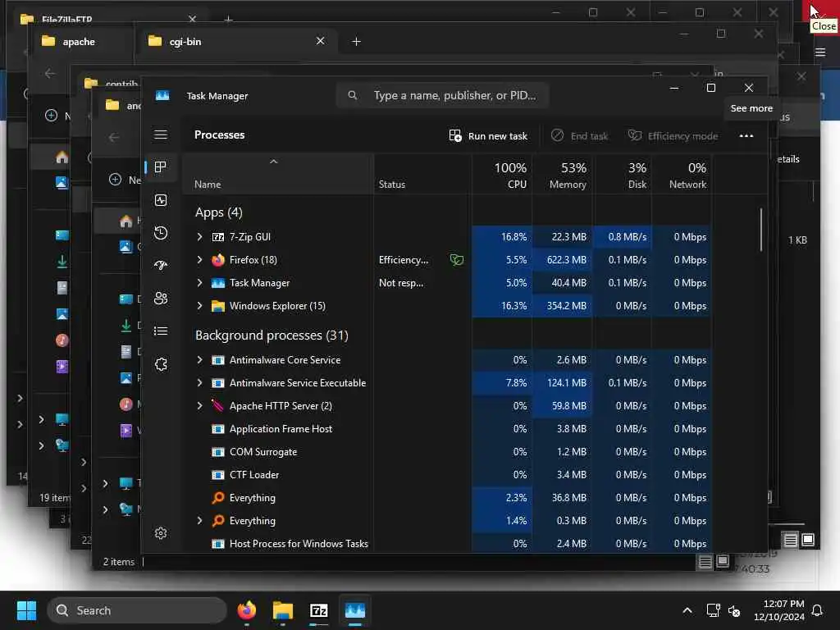
Task: Click the Firefox process icon
Action: pos(218,260)
